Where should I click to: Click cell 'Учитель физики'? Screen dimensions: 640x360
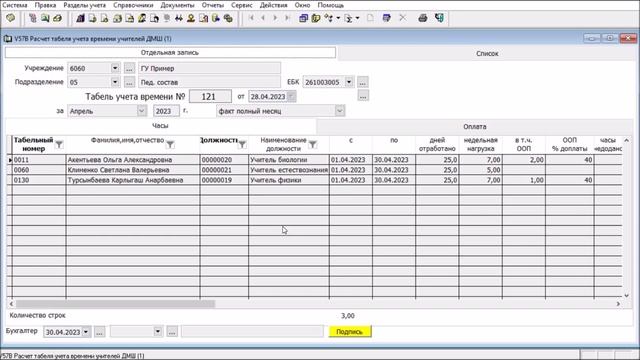(289, 180)
